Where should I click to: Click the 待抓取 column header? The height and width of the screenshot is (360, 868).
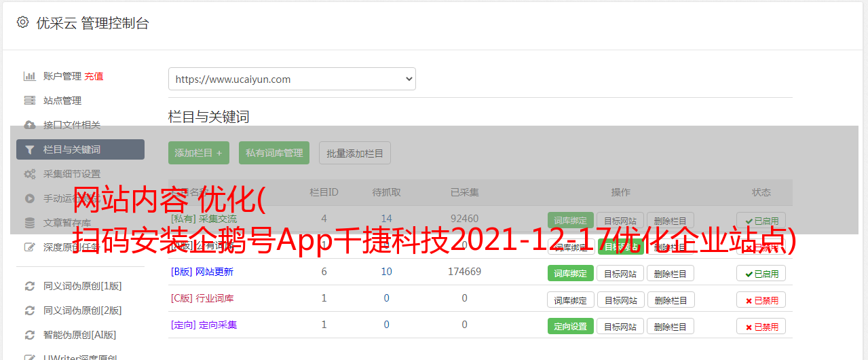[387, 192]
